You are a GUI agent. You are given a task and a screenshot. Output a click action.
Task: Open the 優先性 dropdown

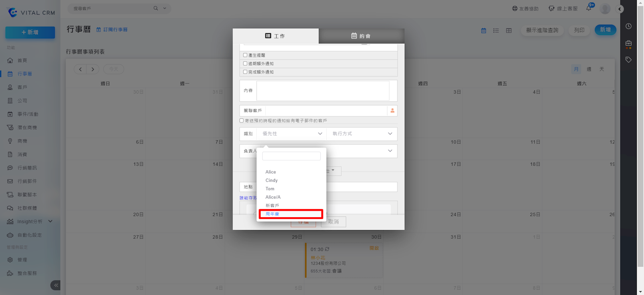[292, 134]
